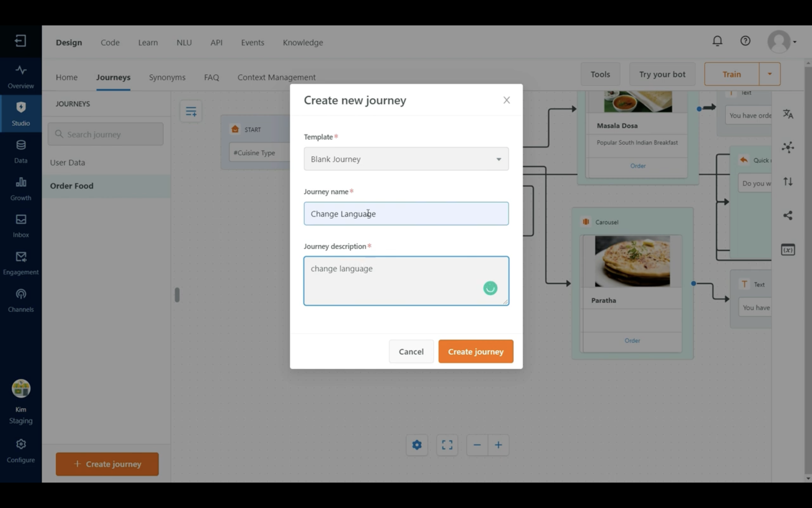This screenshot has width=812, height=508.
Task: Click the journeys panel resize handle
Action: pos(177,295)
